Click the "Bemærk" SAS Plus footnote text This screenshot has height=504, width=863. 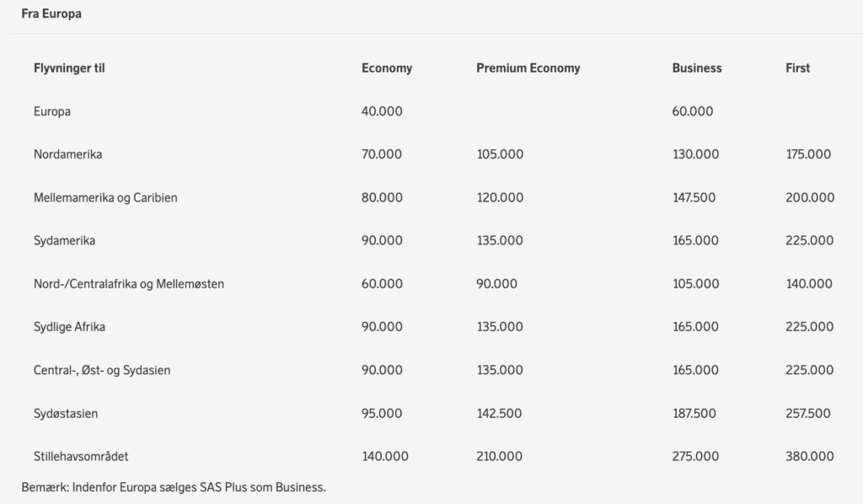tap(173, 487)
